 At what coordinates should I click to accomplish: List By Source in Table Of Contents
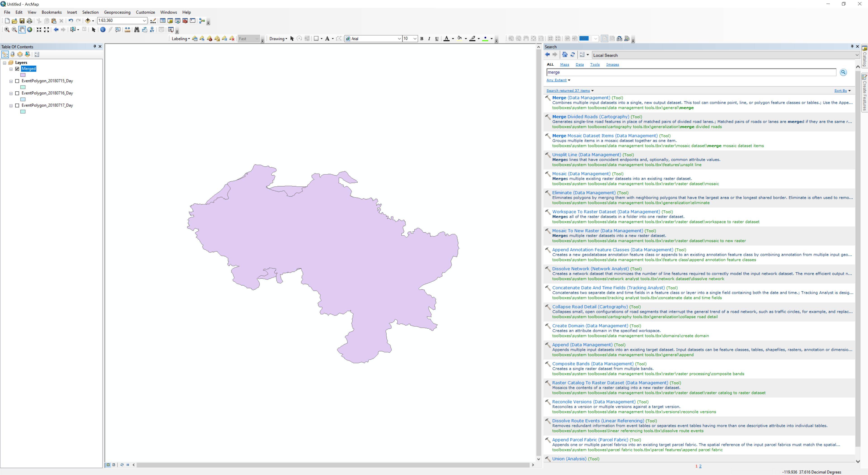coord(12,54)
